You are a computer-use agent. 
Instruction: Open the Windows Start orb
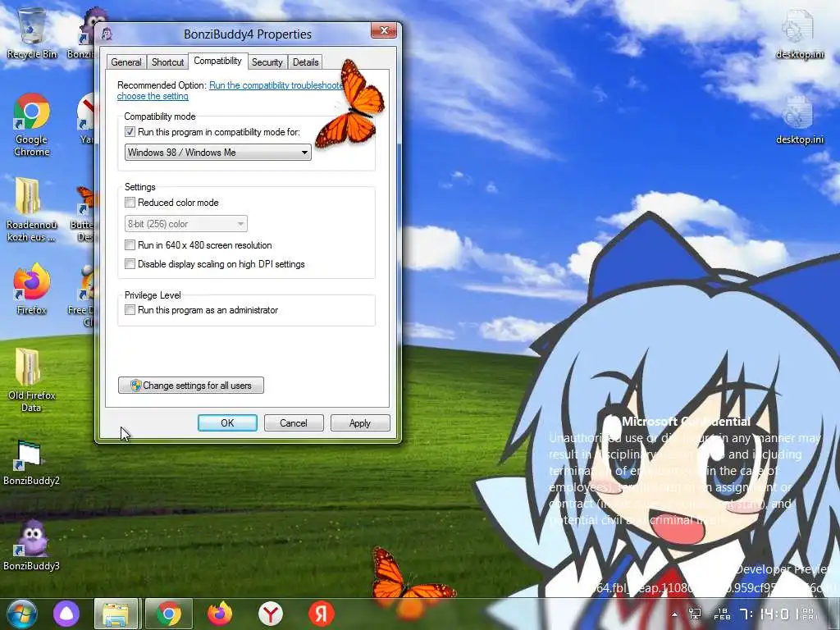click(x=21, y=614)
